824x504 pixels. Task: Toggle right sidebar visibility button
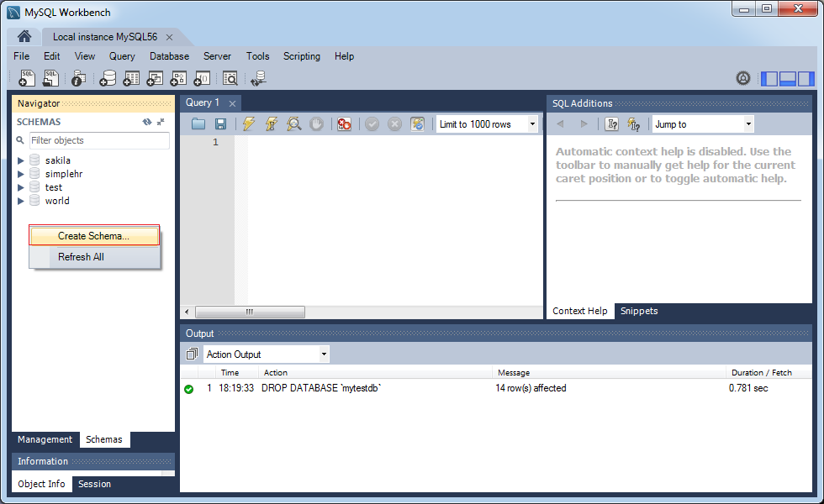pos(806,79)
